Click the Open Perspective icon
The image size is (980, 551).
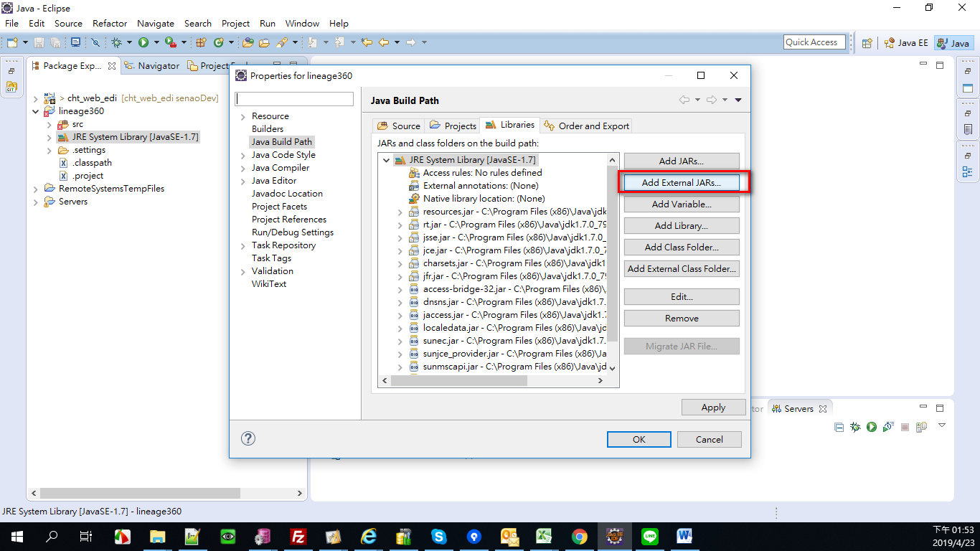click(867, 43)
